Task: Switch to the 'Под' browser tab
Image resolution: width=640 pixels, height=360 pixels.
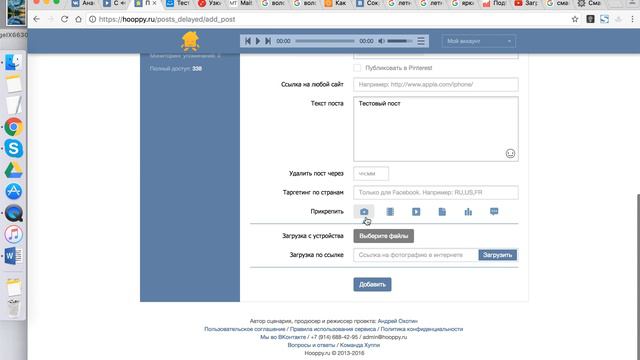Action: coord(494,3)
